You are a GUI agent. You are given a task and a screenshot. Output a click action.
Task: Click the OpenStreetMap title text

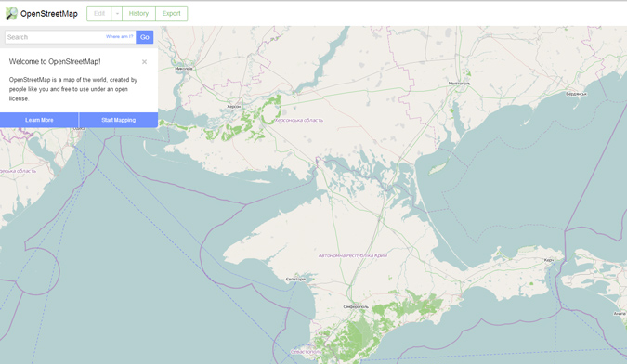tap(49, 14)
